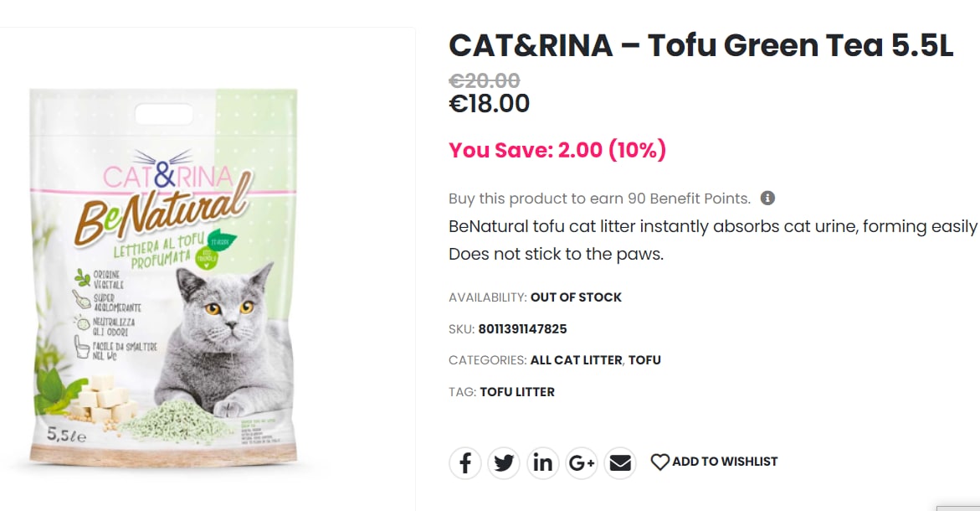Share the product on Twitter
This screenshot has height=511, width=980.
(x=504, y=462)
